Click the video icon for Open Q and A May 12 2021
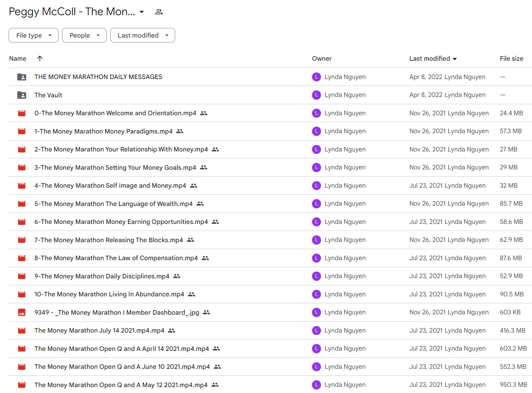The height and width of the screenshot is (393, 532). point(22,385)
